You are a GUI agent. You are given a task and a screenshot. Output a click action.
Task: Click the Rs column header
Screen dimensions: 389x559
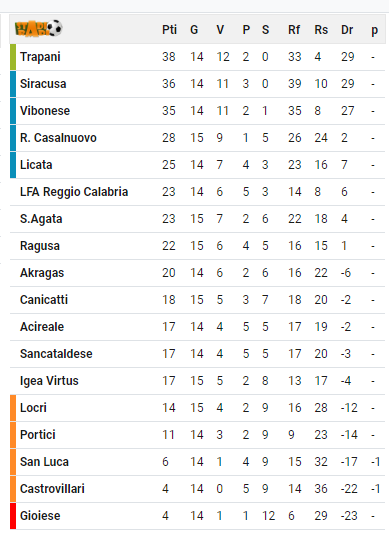tap(321, 30)
